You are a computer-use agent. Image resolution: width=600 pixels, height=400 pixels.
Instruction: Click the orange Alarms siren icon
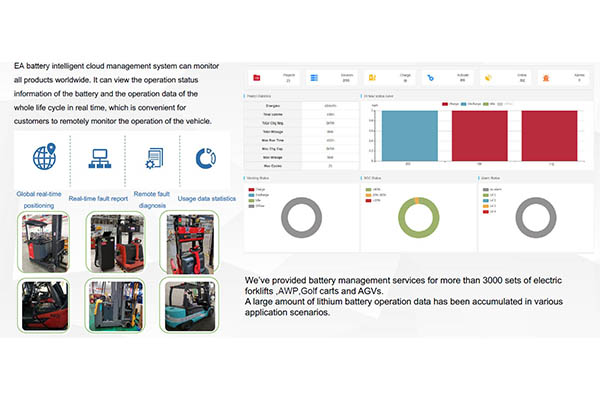[x=546, y=78]
